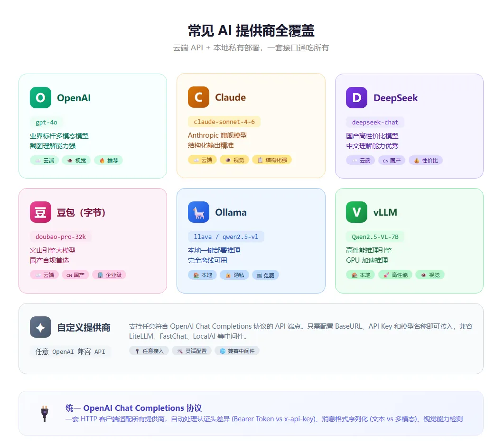Click the text 国产合规首选
The image size is (504, 446).
[x=49, y=260]
